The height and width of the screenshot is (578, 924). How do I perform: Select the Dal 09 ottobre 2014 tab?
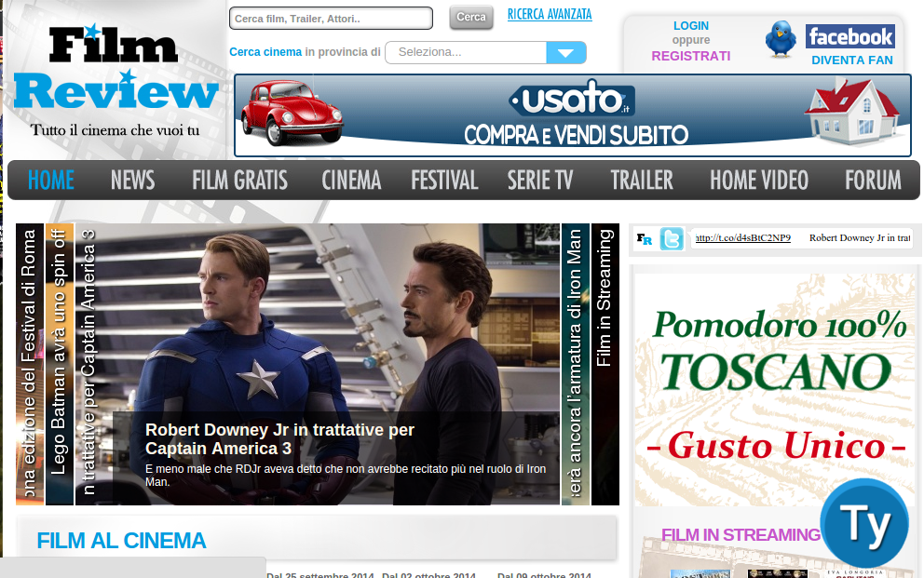click(544, 574)
